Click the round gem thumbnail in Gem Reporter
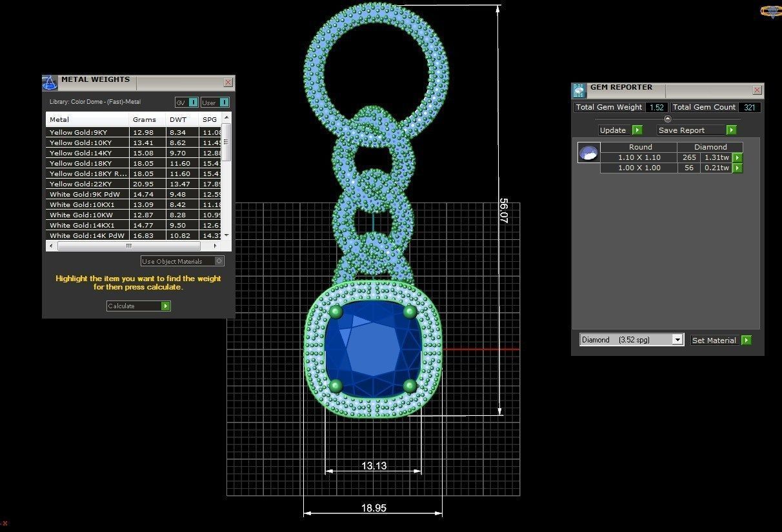782x532 pixels. 588,153
